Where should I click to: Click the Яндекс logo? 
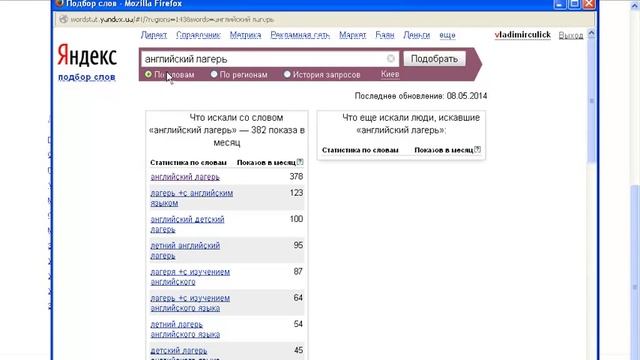[x=87, y=55]
